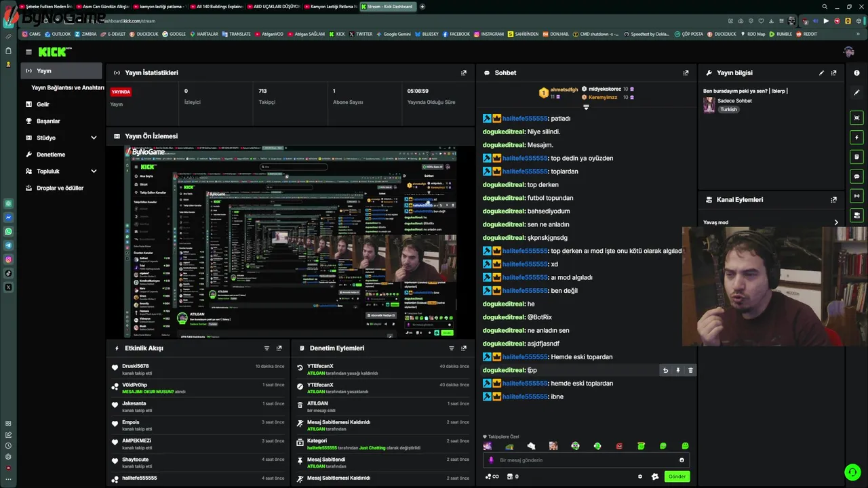This screenshot has height=488, width=868.
Task: Open the TRANSLATE bookmark
Action: coord(236,34)
